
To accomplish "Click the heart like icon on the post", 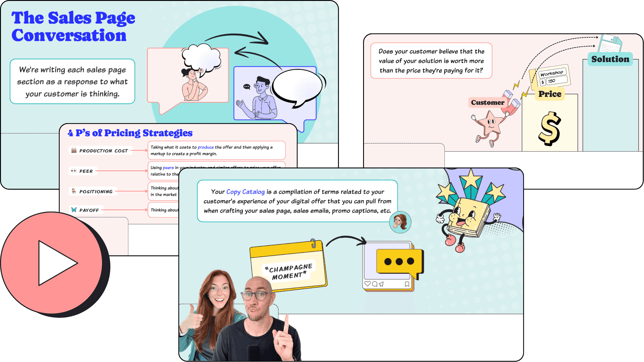I will pyautogui.click(x=367, y=284).
